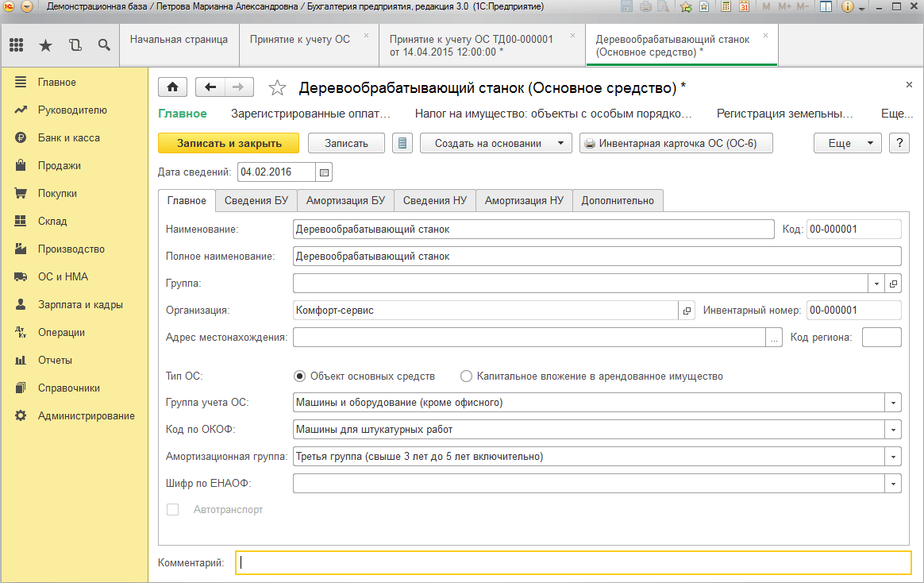Viewport: 924px width, 583px height.
Task: Select Капитальное вложение в арендованное имущество option
Action: pos(466,376)
